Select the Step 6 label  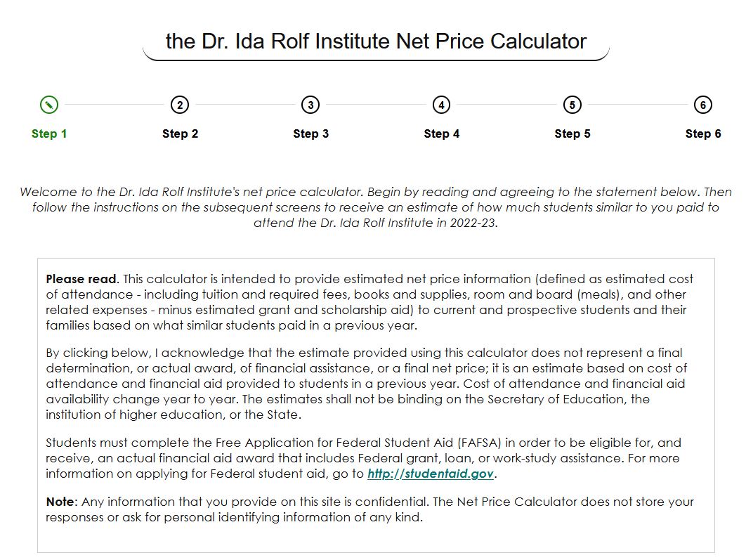coord(703,134)
